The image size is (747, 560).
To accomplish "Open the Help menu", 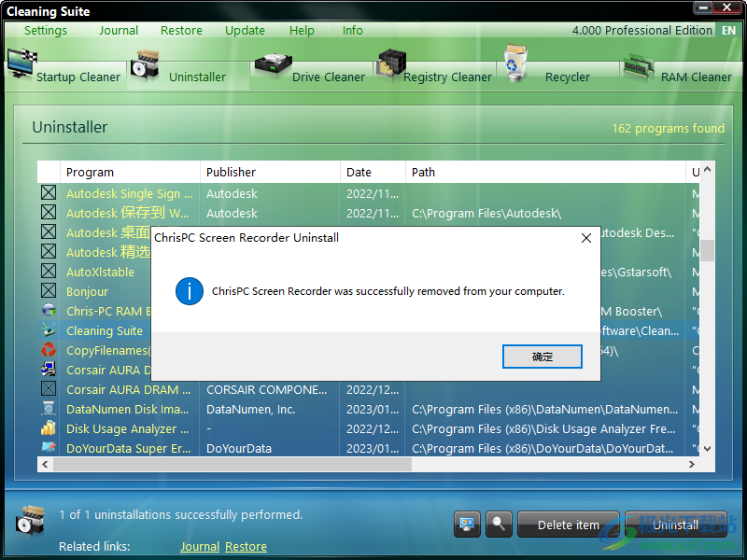I will (x=302, y=31).
